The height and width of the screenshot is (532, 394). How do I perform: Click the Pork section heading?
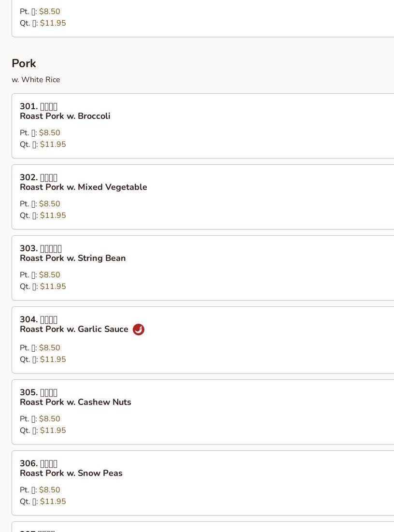click(24, 63)
